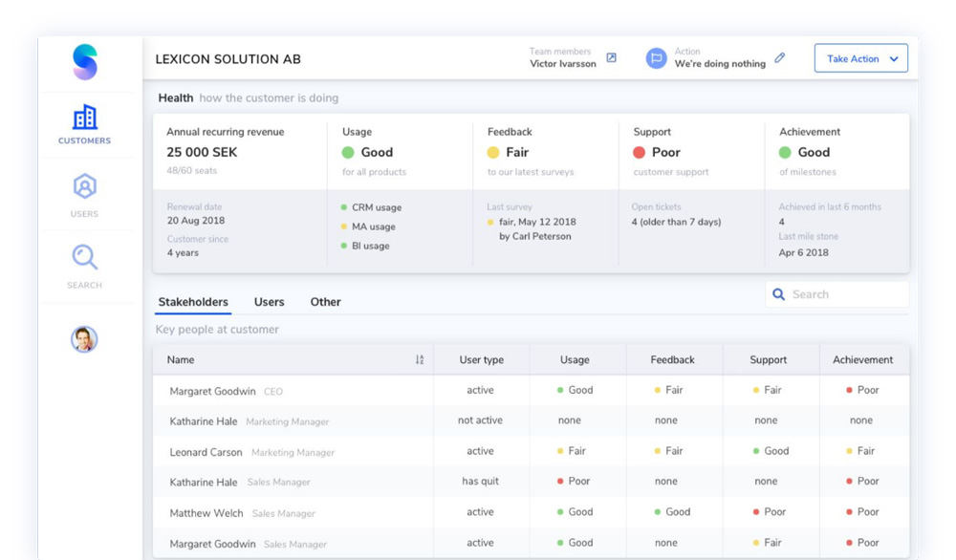
Task: Open Leonard Carson's stakeholder entry
Action: pos(207,452)
